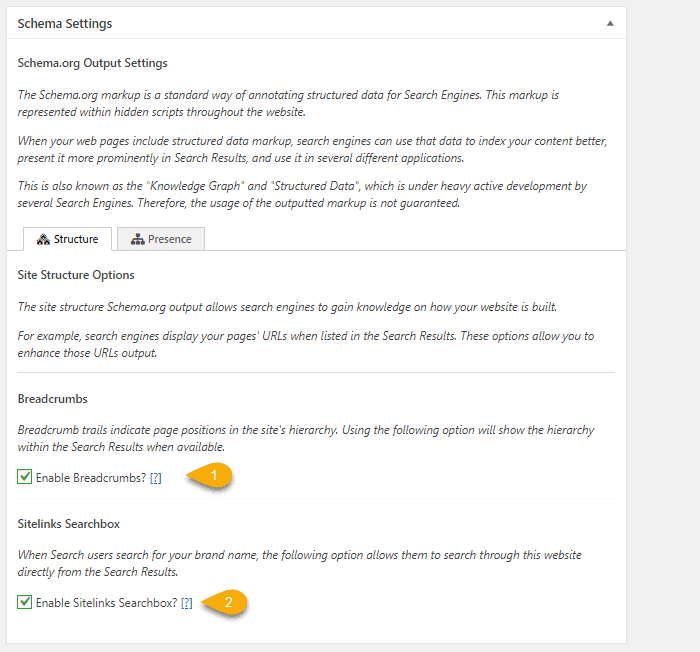Uncheck the Enable Sitelinks Searchbox checkbox
Viewport: 700px width, 652px height.
[x=25, y=602]
